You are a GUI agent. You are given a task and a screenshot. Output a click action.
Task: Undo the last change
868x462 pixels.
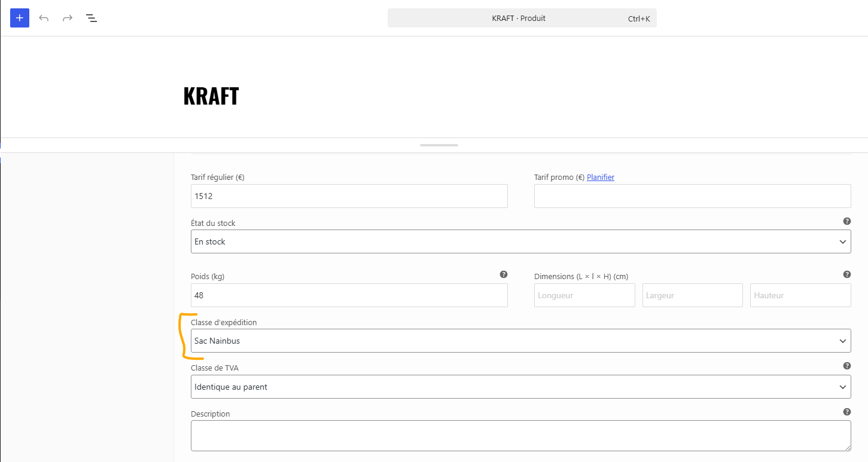[x=44, y=18]
